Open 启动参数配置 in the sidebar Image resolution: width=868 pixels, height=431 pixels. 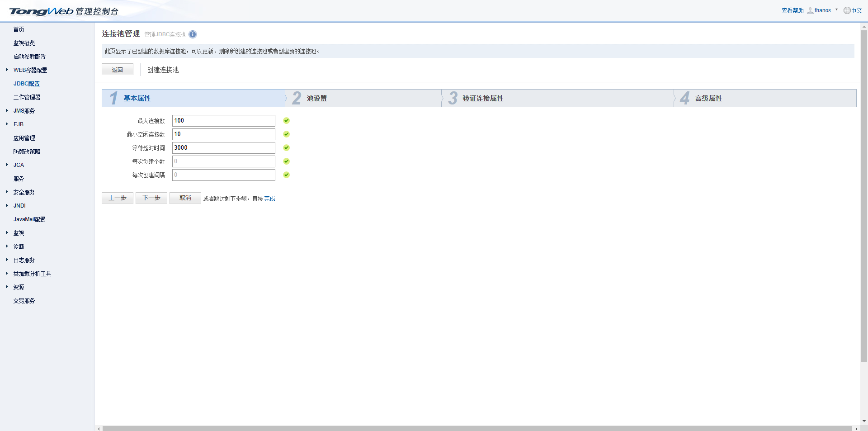30,57
